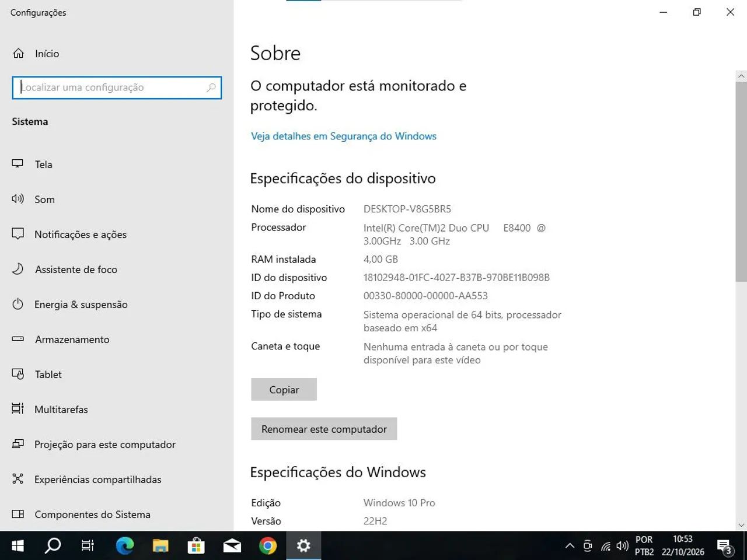Select the Componentes do Sistema icon
This screenshot has width=747, height=560.
tap(18, 514)
